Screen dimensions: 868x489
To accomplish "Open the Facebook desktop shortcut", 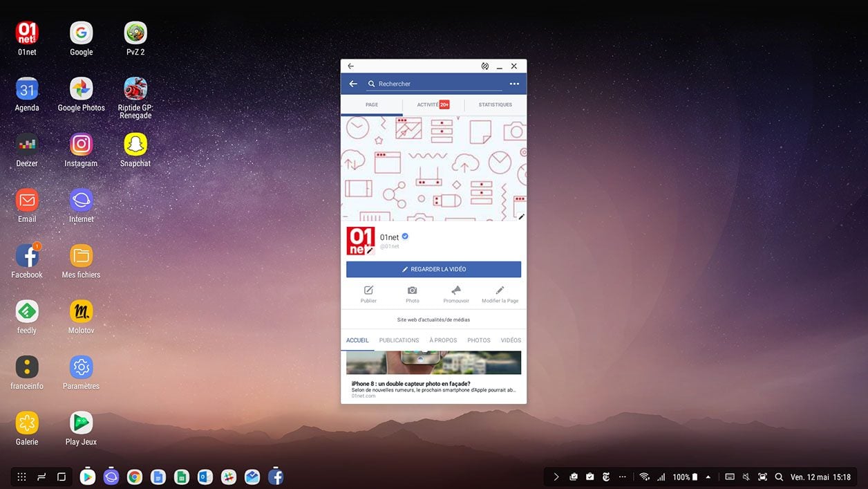I will coord(27,256).
